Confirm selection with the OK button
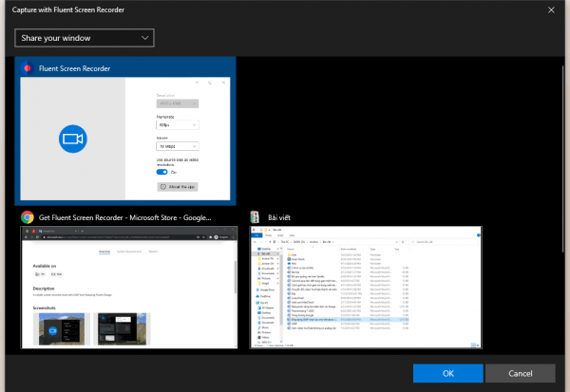 (x=447, y=373)
